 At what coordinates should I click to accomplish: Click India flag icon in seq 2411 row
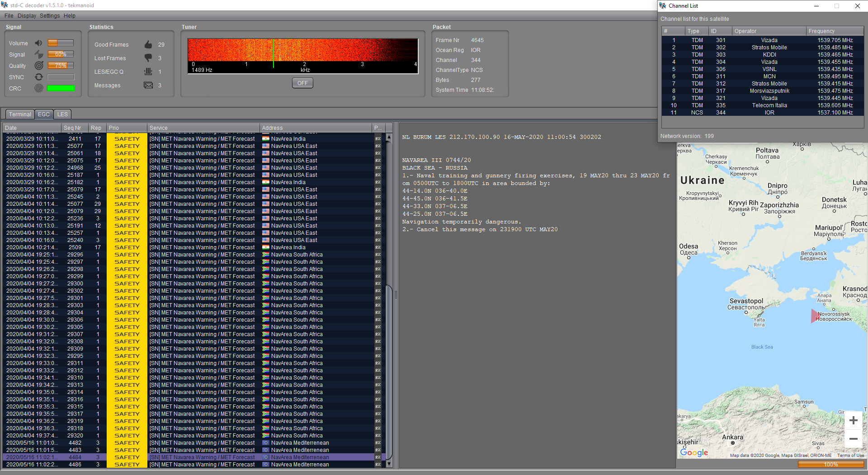[266, 139]
